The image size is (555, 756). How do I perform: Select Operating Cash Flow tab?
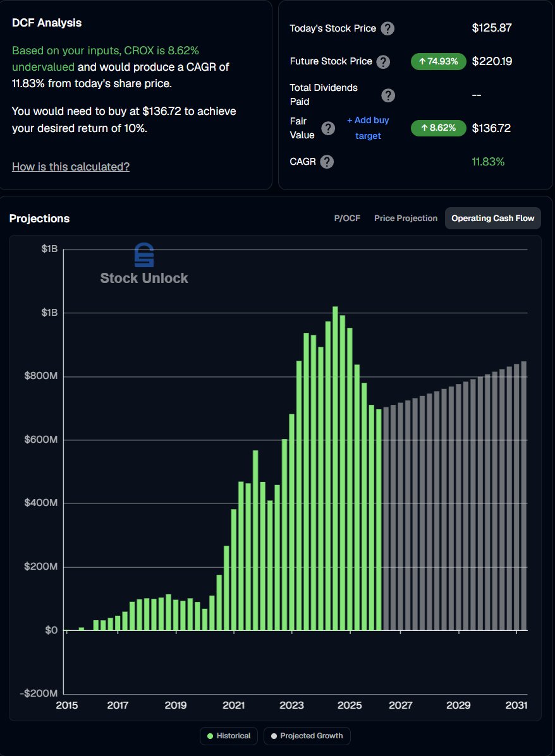pyautogui.click(x=493, y=219)
